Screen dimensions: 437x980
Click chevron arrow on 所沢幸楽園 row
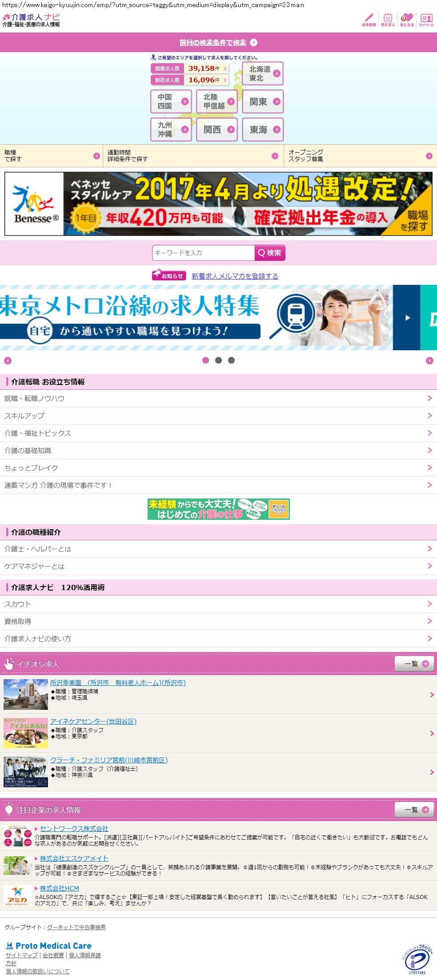pyautogui.click(x=432, y=695)
